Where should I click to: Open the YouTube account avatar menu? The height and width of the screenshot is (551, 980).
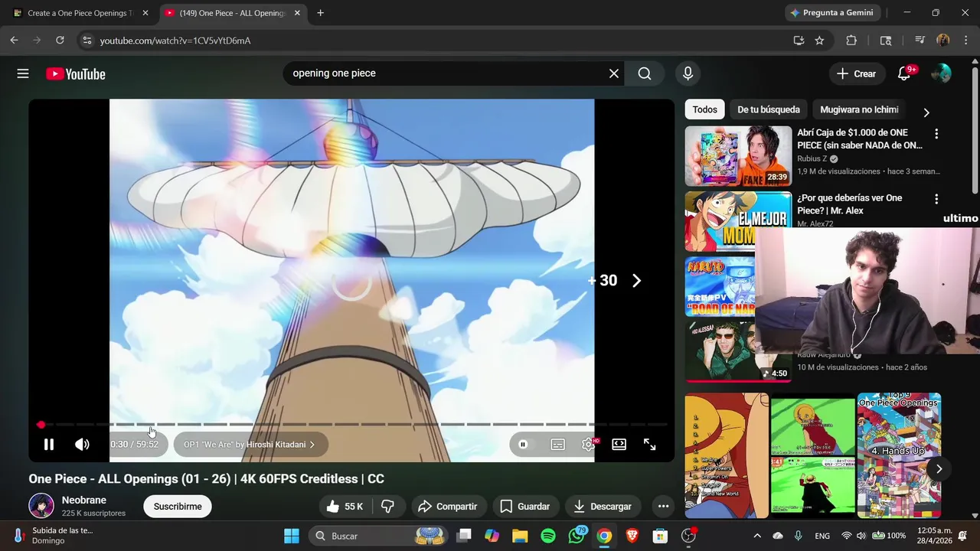[x=941, y=73]
